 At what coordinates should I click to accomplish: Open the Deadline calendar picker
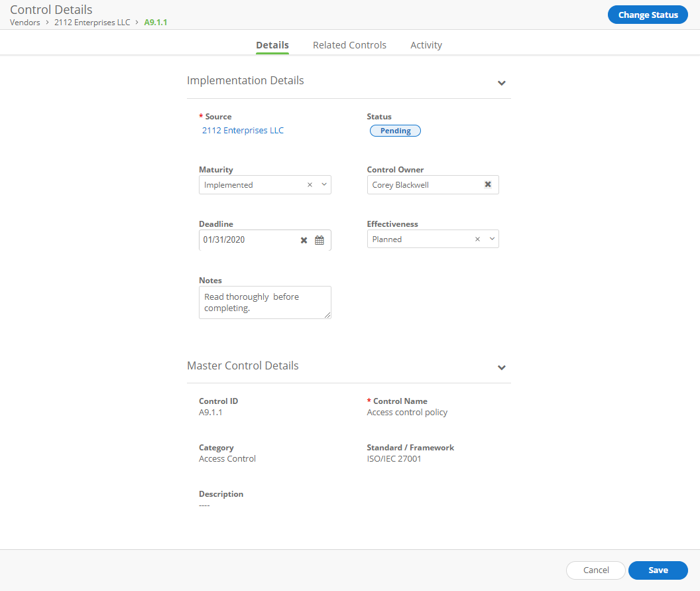(320, 240)
